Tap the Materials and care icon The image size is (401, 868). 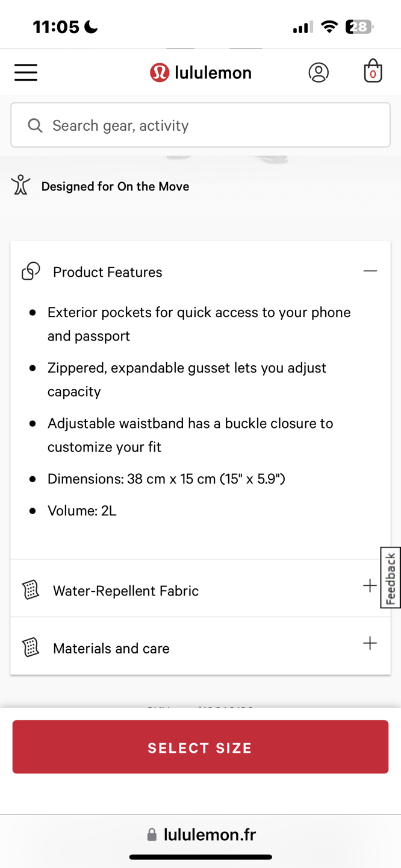point(31,647)
